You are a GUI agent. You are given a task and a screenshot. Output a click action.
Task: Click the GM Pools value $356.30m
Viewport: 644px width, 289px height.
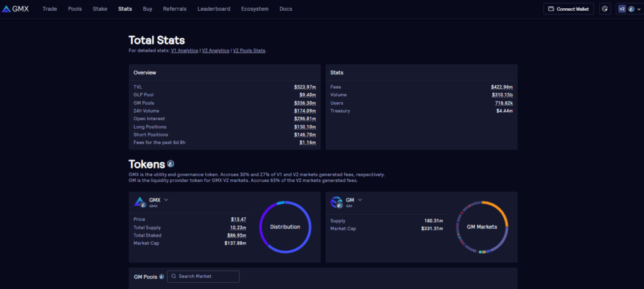pos(305,103)
